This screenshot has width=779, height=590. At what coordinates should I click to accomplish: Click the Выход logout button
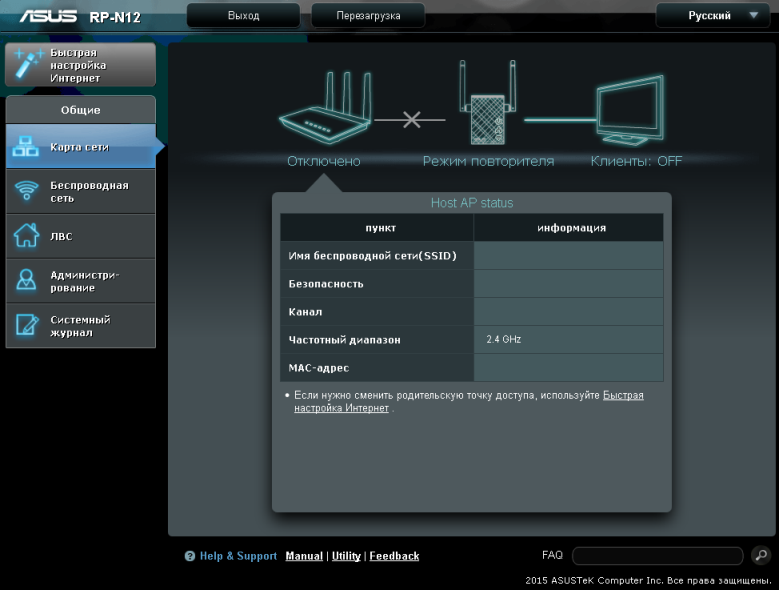[x=243, y=15]
